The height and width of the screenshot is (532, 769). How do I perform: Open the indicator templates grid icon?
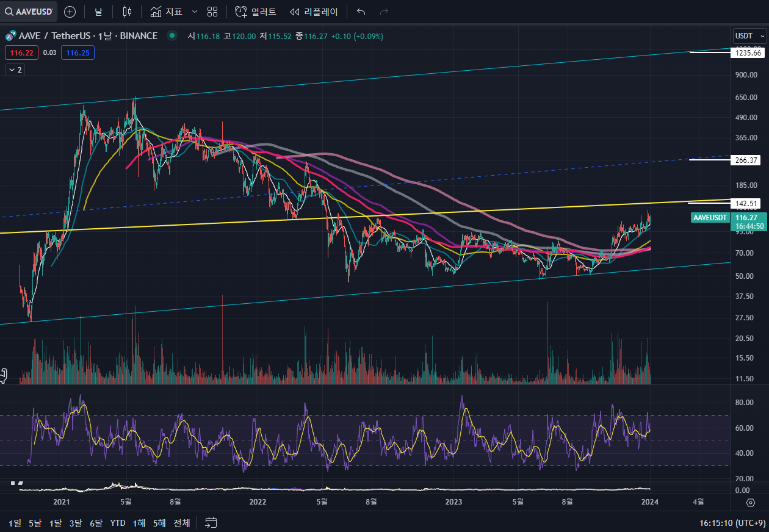[212, 12]
